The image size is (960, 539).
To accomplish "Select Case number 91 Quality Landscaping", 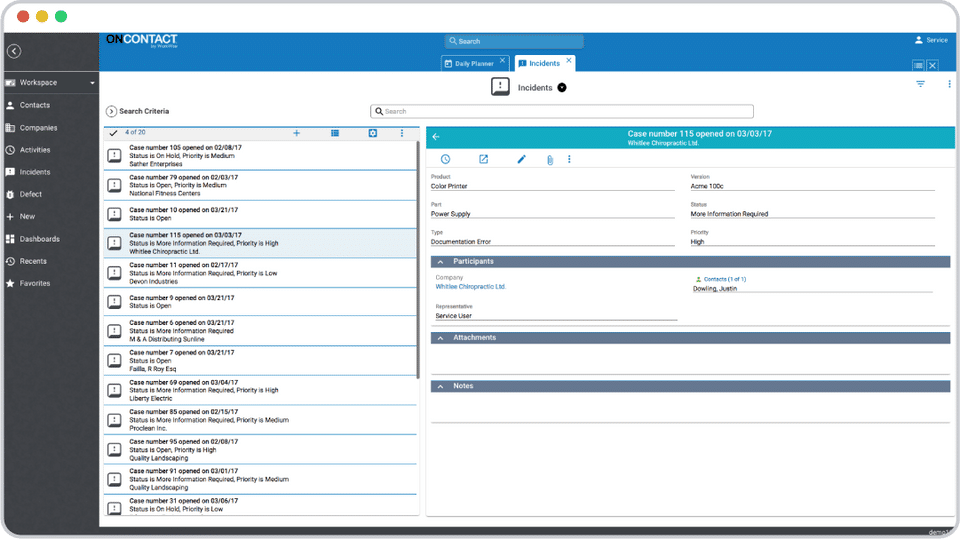I will click(260, 479).
